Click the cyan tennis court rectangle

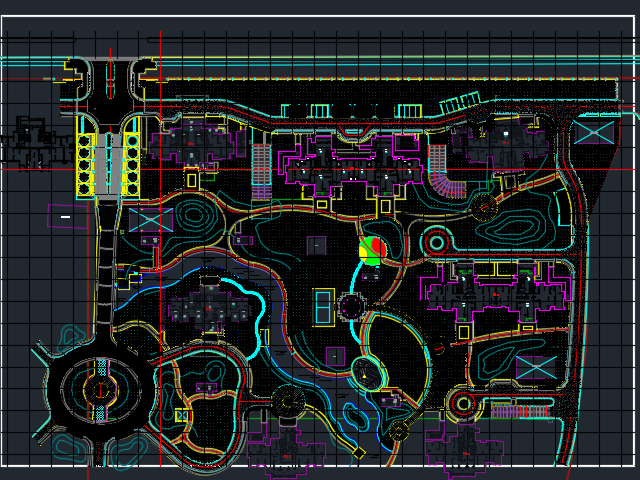[324, 307]
